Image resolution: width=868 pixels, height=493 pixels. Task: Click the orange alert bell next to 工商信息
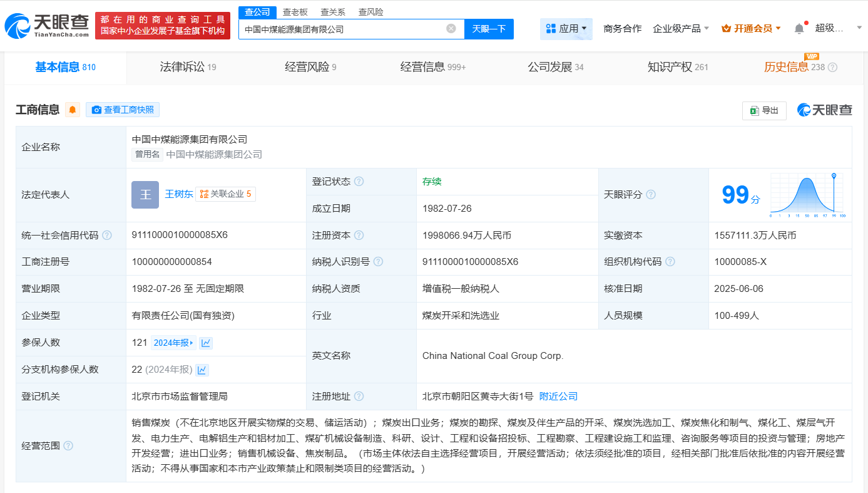[73, 110]
